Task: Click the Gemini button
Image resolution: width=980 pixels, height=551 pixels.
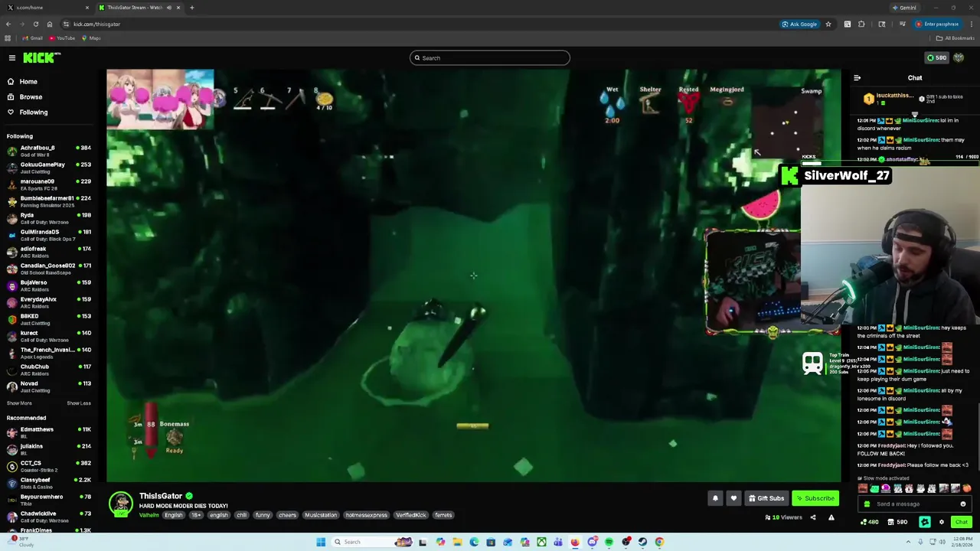Action: 904,8
